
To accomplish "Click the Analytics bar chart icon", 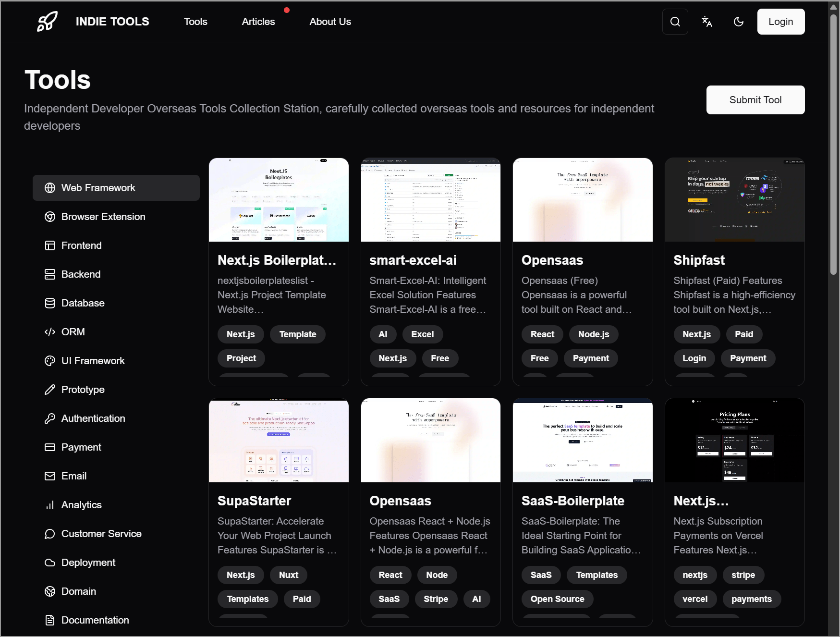I will [50, 505].
